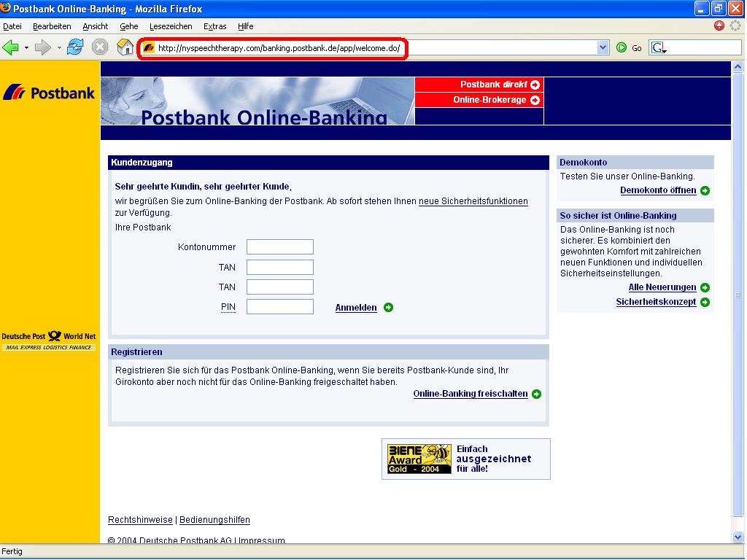The height and width of the screenshot is (560, 747).
Task: Expand the address bar URL dropdown
Action: [x=603, y=47]
